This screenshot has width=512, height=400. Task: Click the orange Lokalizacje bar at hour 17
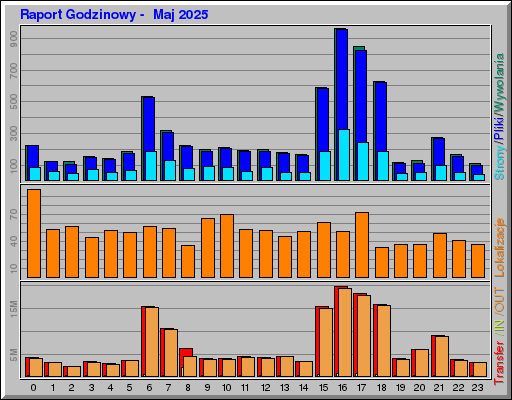[362, 245]
